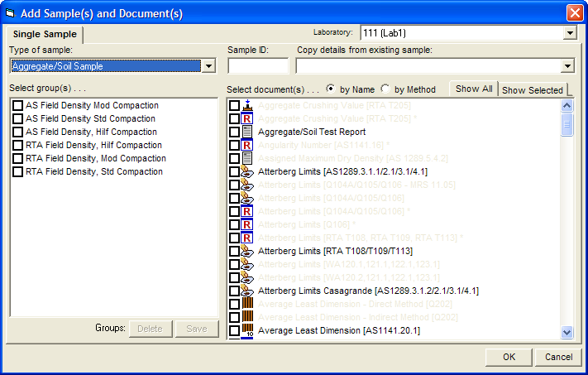Click the Angularity Number red R icon

(246, 146)
